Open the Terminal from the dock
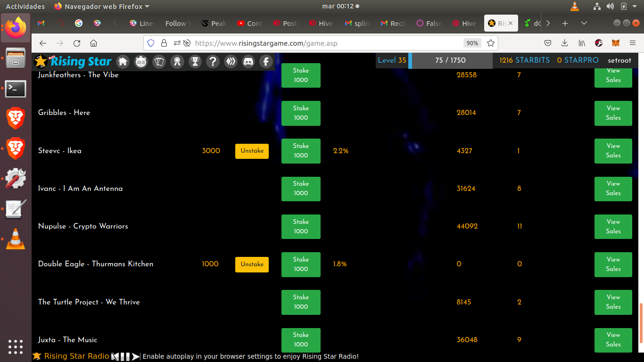Screen dimensions: 644x362 click(16, 89)
